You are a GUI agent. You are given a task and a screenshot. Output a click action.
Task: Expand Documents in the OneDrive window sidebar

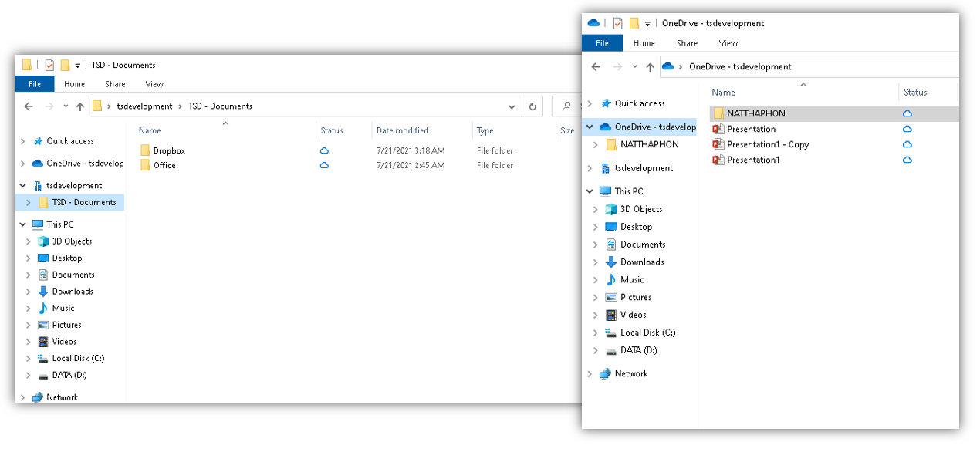(595, 245)
